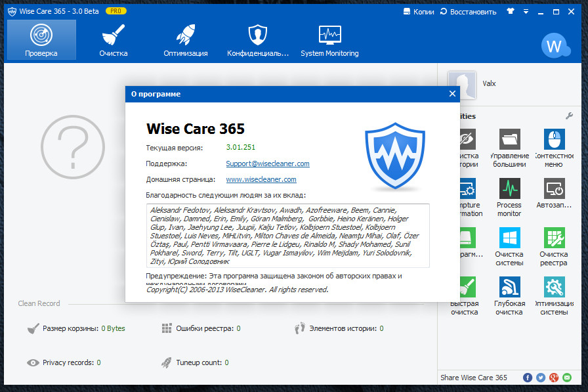Click the registry errors grid icon

tap(167, 328)
